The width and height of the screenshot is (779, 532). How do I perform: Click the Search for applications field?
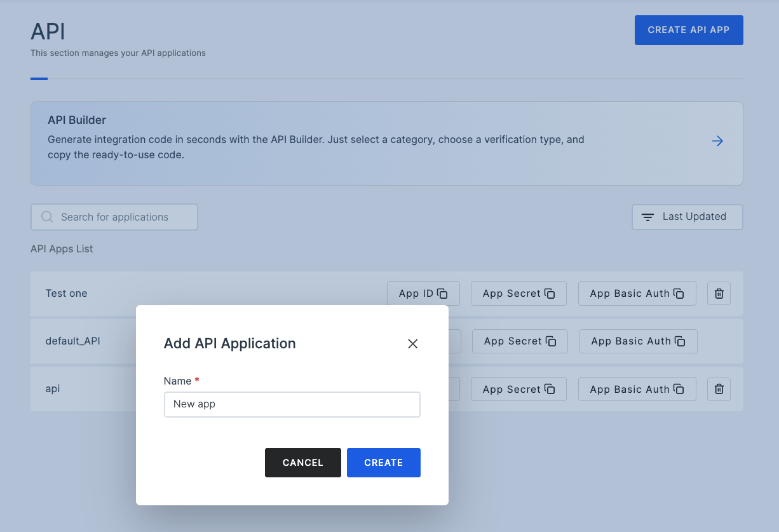pyautogui.click(x=114, y=217)
